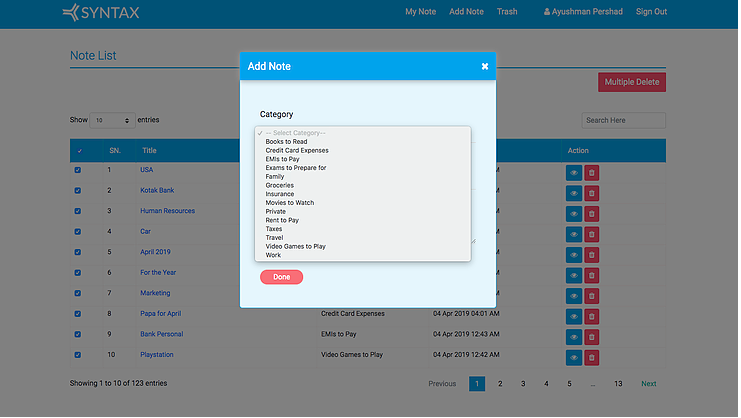This screenshot has width=741, height=418.
Task: Click the Done button
Action: click(x=281, y=277)
